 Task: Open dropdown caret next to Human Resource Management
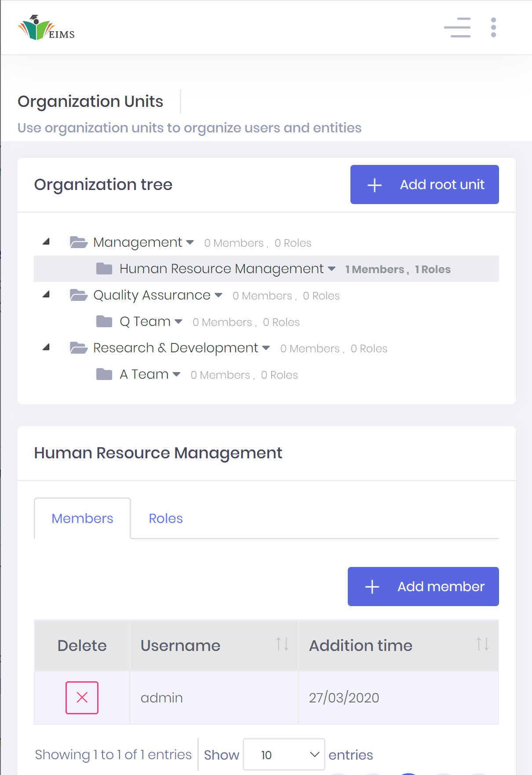coord(332,269)
